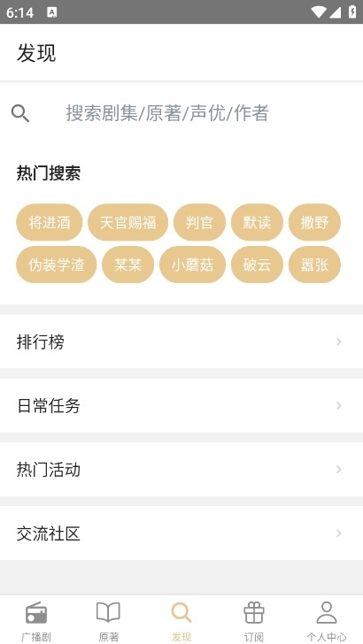Select the 将进酒 hot search tag

pos(50,223)
